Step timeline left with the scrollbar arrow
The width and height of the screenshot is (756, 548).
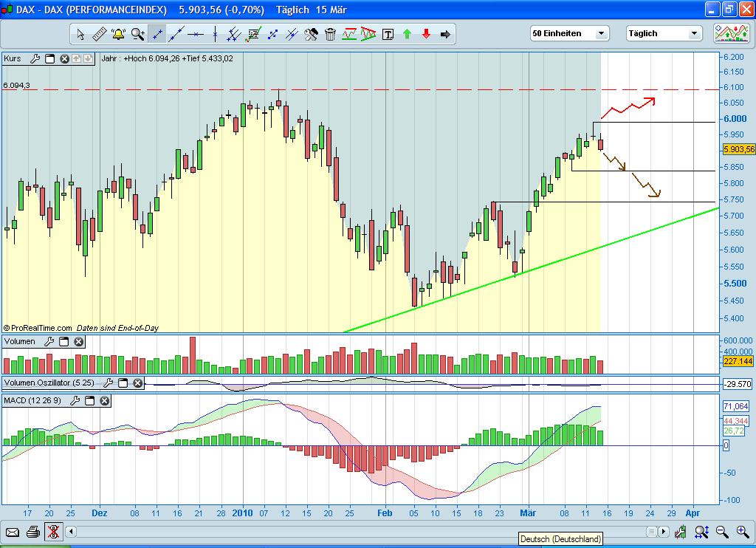tap(71, 532)
